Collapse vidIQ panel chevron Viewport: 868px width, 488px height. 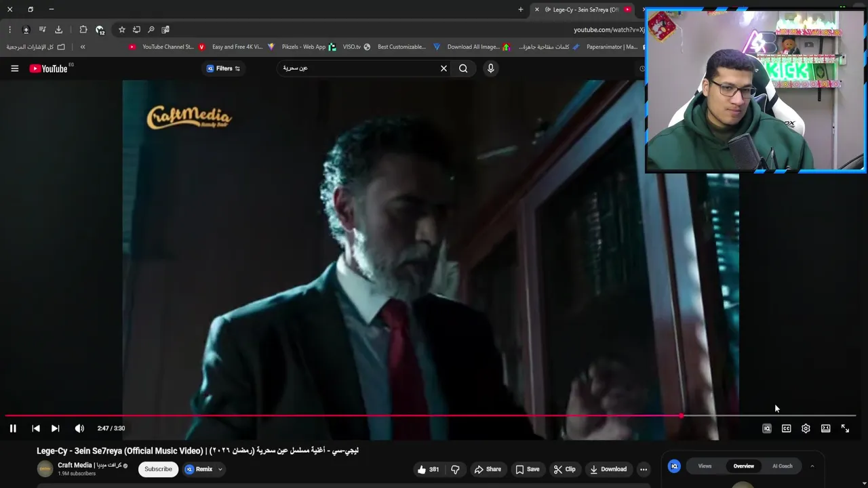tap(812, 466)
